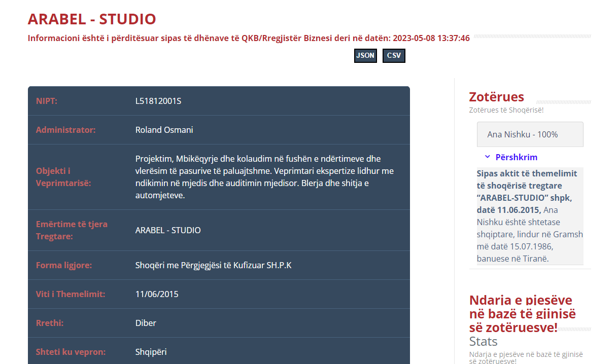
Task: Click the Administrator row label
Action: coord(65,130)
